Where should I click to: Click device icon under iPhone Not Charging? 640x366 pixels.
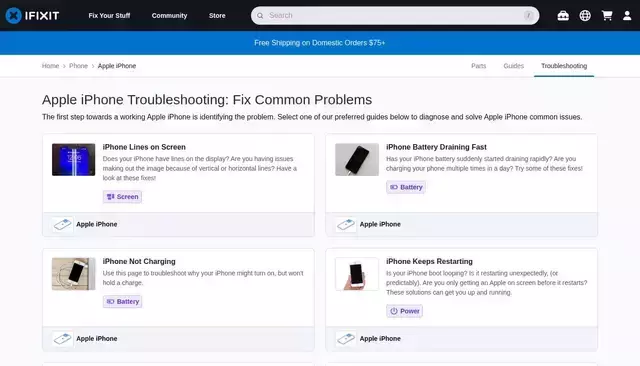[x=62, y=339]
